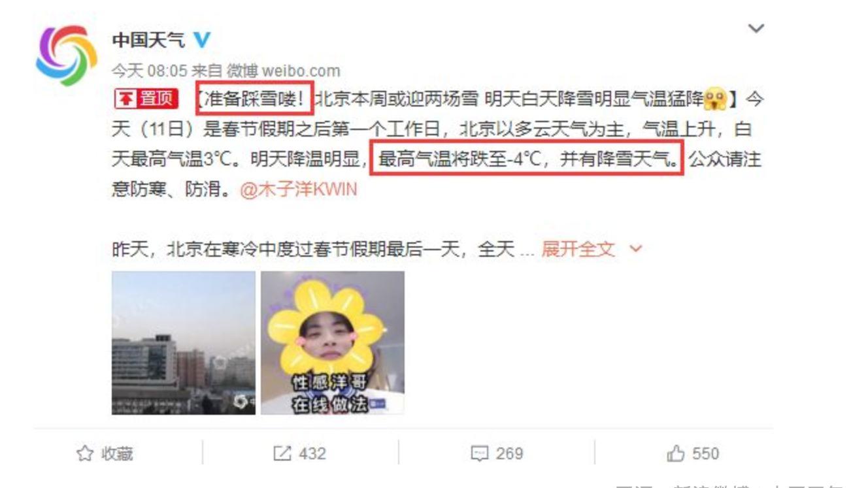The height and width of the screenshot is (488, 868).
Task: Like the post with thumbs-up icon
Action: 676,453
